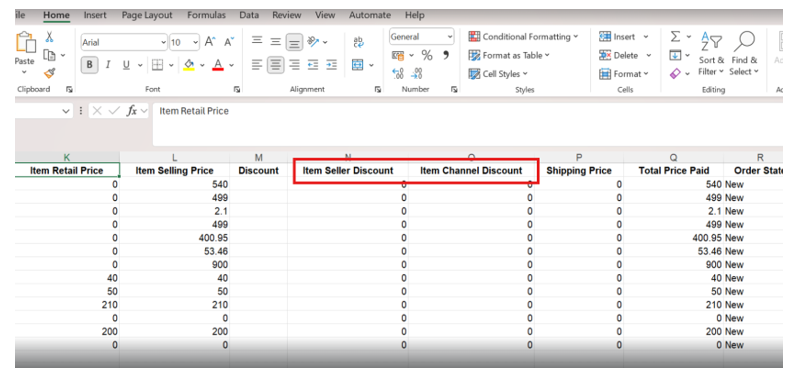Click the Cut scissors icon
795x371 pixels.
point(49,36)
